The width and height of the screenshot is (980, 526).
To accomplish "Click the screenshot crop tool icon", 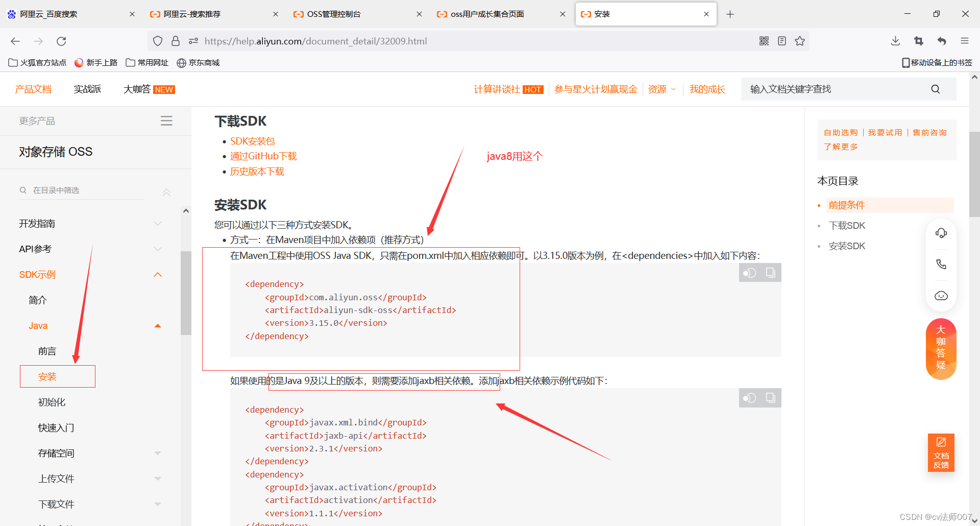I will point(919,41).
